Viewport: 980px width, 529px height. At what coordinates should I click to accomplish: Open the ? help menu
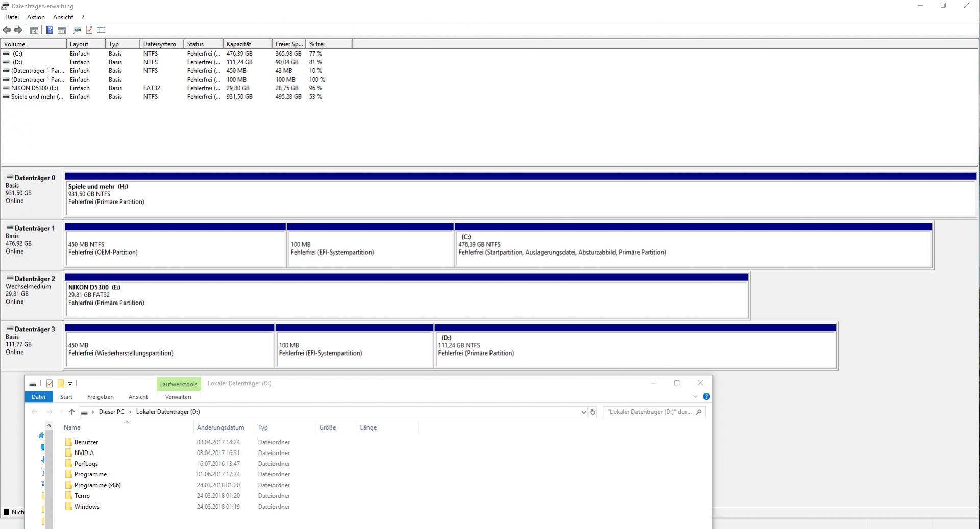83,17
